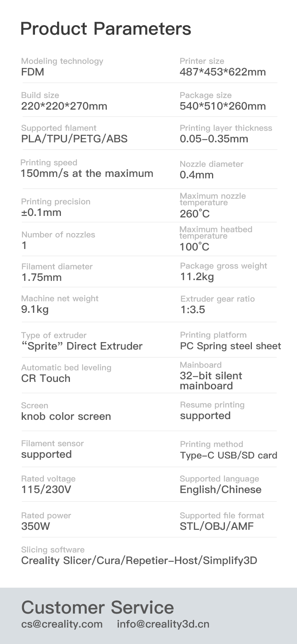Select the 487*453*622mm printer size value
This screenshot has height=644, width=297.
(223, 72)
